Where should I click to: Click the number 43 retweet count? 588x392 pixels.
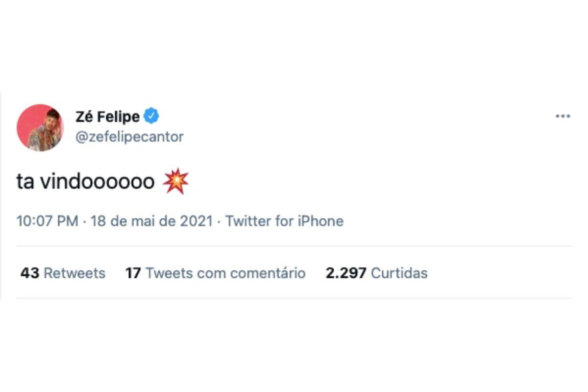click(29, 273)
